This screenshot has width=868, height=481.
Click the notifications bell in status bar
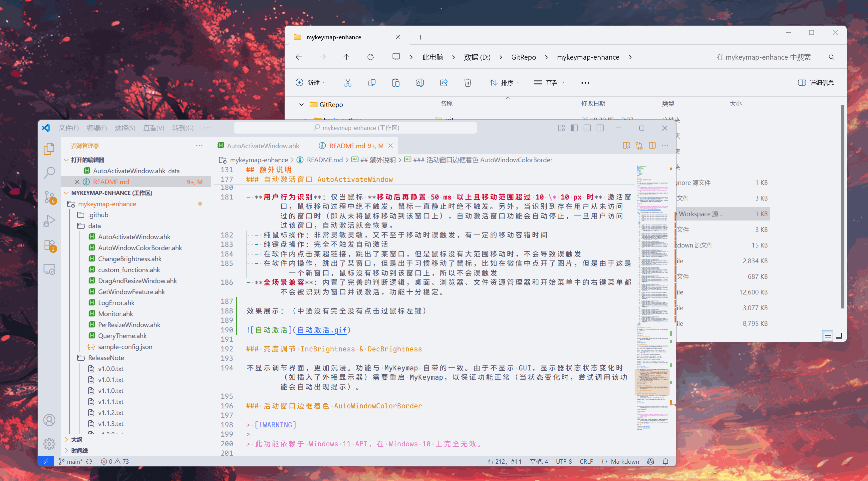tap(666, 461)
